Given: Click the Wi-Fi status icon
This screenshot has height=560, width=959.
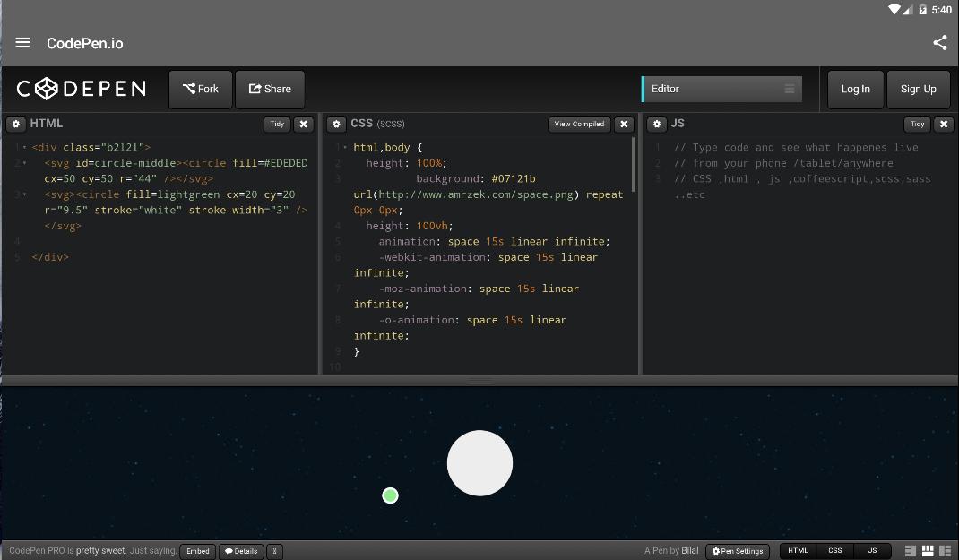Looking at the screenshot, I should click(894, 9).
